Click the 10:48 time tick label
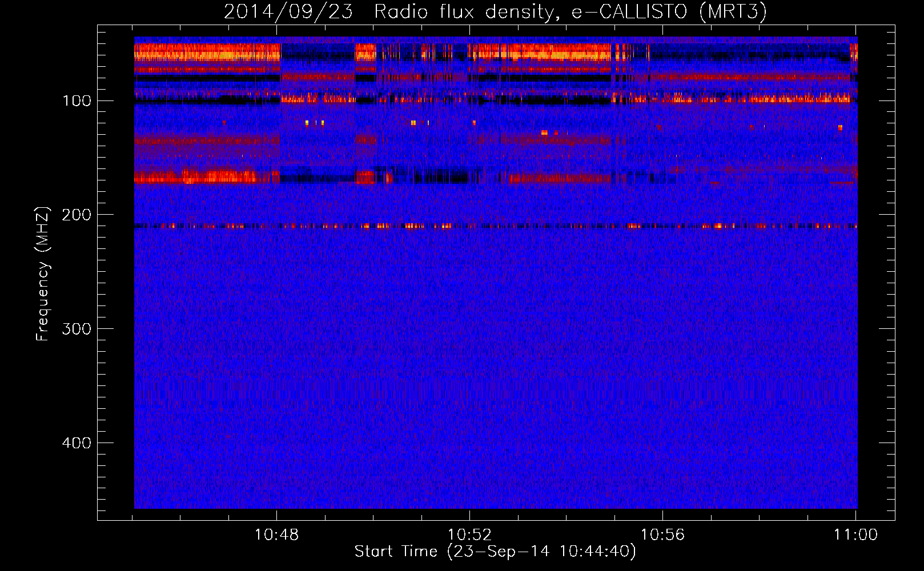Viewport: 924px width, 571px height. (276, 535)
